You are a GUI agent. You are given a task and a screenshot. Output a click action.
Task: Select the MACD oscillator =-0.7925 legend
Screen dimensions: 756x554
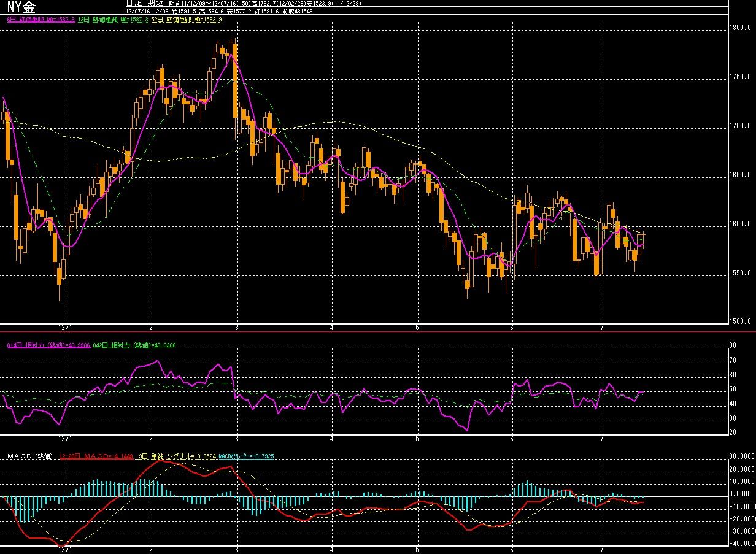(246, 456)
